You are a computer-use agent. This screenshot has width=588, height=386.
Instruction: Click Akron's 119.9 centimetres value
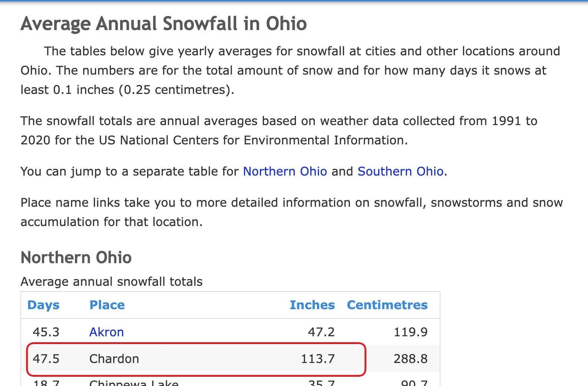tap(410, 332)
